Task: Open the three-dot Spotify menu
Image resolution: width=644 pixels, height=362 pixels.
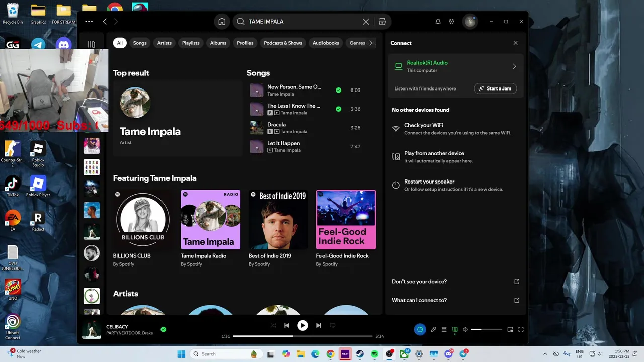Action: tap(89, 22)
